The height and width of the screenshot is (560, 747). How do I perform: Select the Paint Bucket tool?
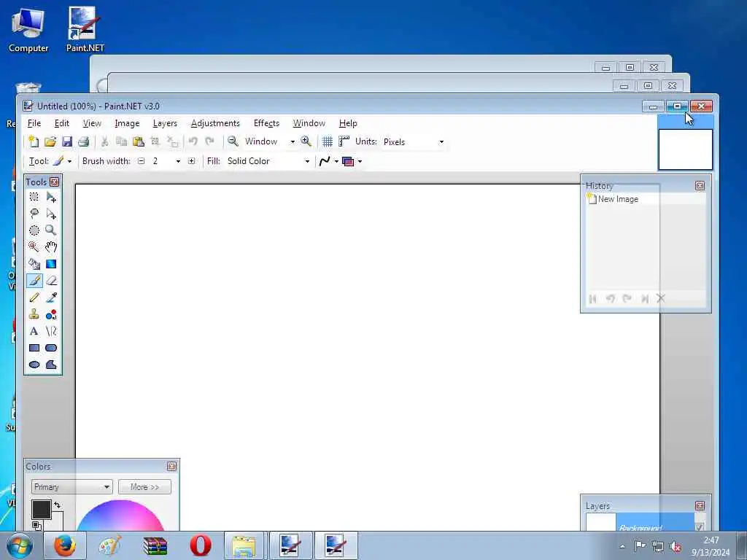tap(34, 264)
